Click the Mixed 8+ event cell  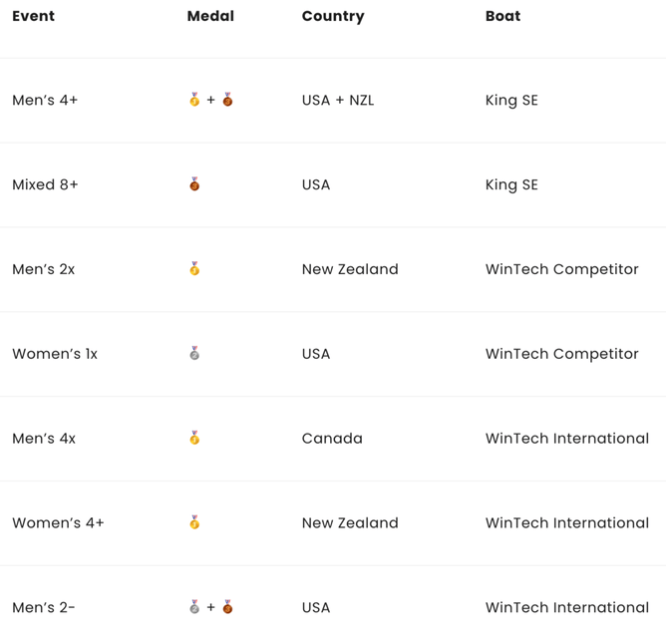tap(45, 184)
